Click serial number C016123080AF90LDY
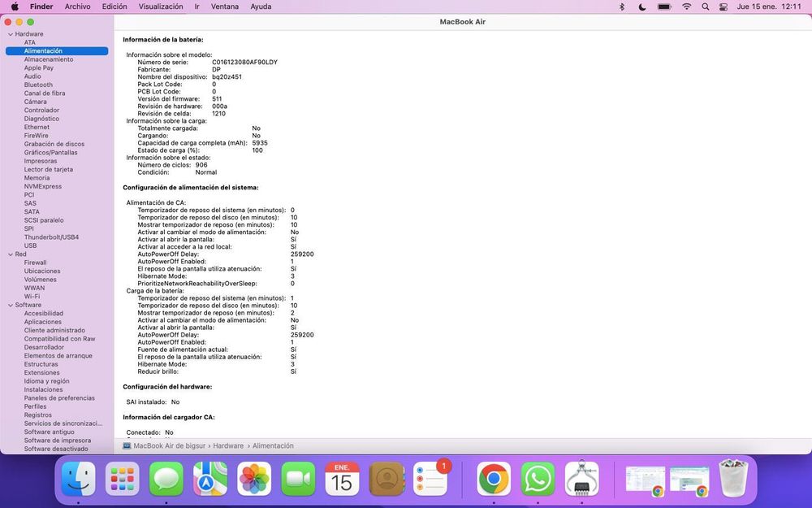 (245, 63)
